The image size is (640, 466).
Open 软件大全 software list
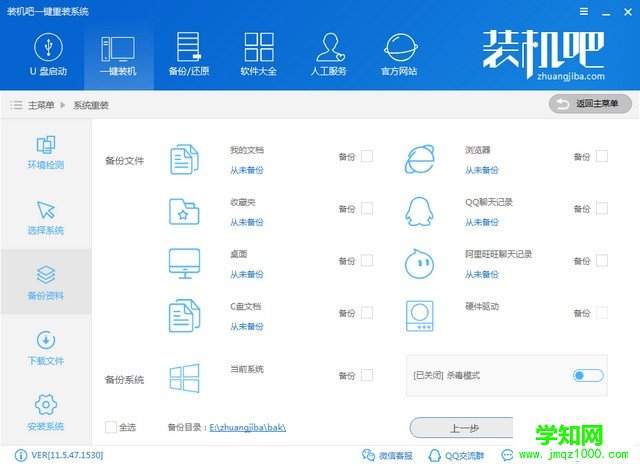[259, 54]
